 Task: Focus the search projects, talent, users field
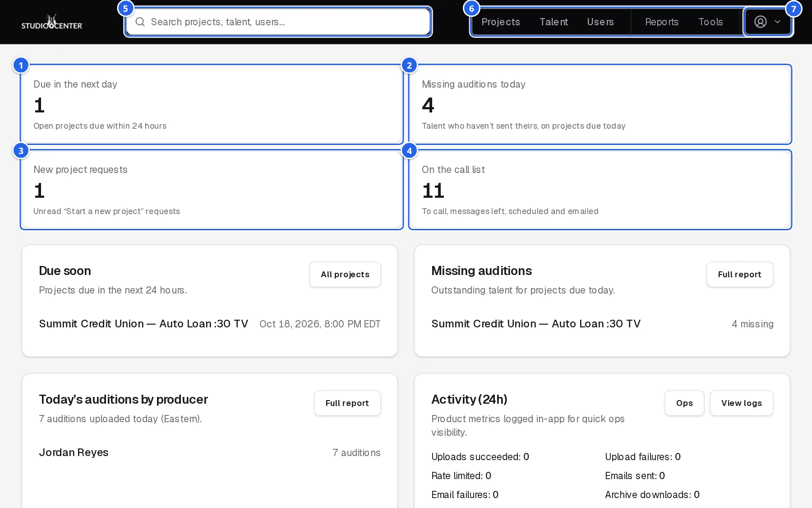278,22
